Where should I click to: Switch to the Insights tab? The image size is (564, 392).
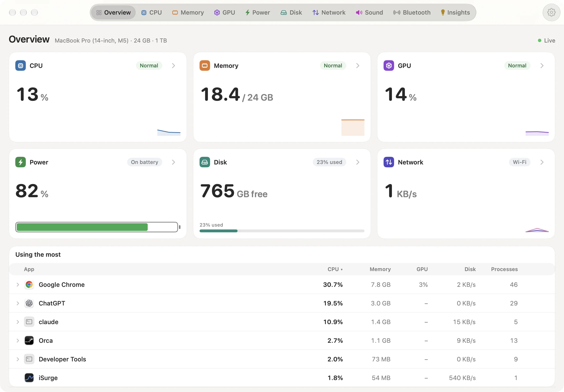pyautogui.click(x=455, y=12)
